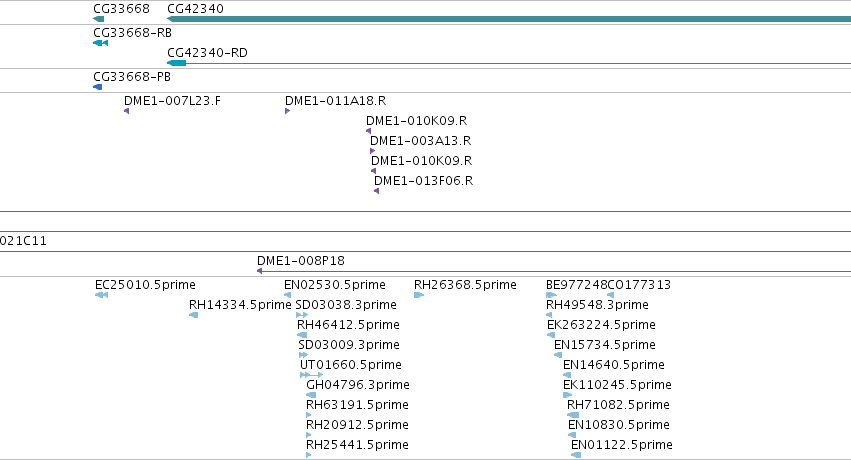The width and height of the screenshot is (851, 460).
Task: Select the CG33668 gene arrow glyph
Action: click(x=98, y=19)
